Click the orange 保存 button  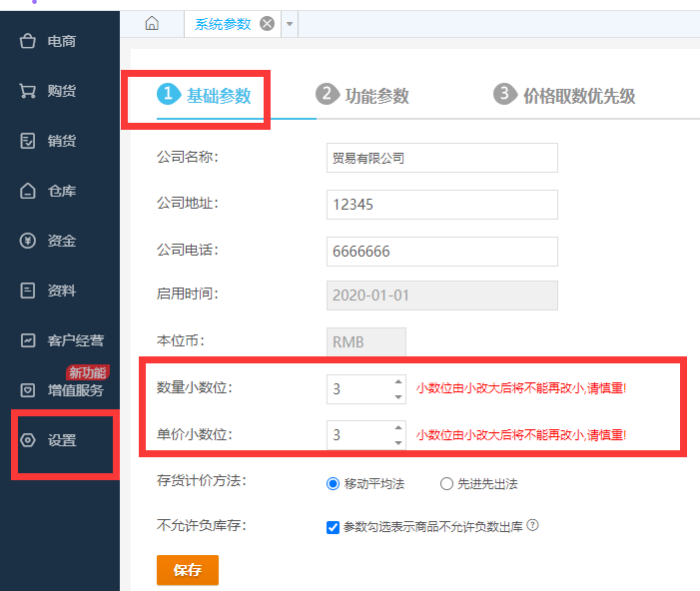click(188, 570)
